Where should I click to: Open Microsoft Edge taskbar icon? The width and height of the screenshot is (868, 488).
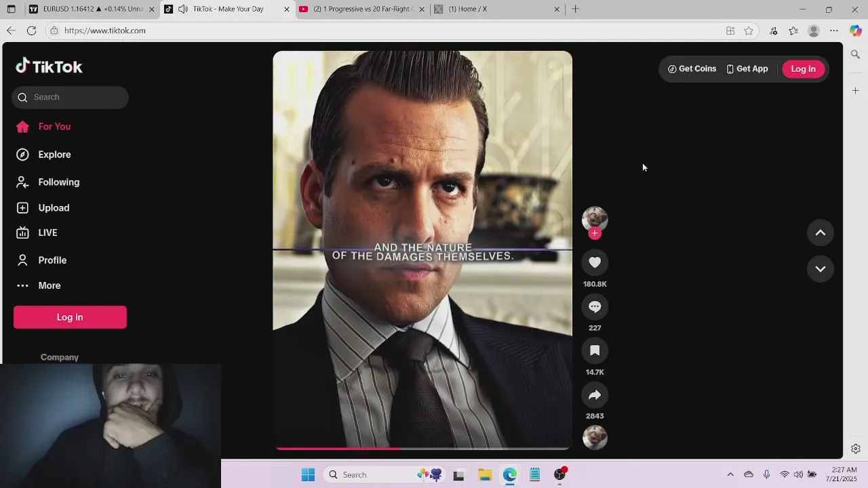[x=509, y=475]
